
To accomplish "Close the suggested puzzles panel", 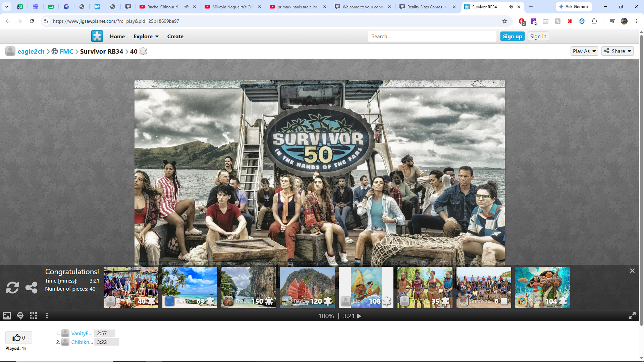I will click(632, 270).
